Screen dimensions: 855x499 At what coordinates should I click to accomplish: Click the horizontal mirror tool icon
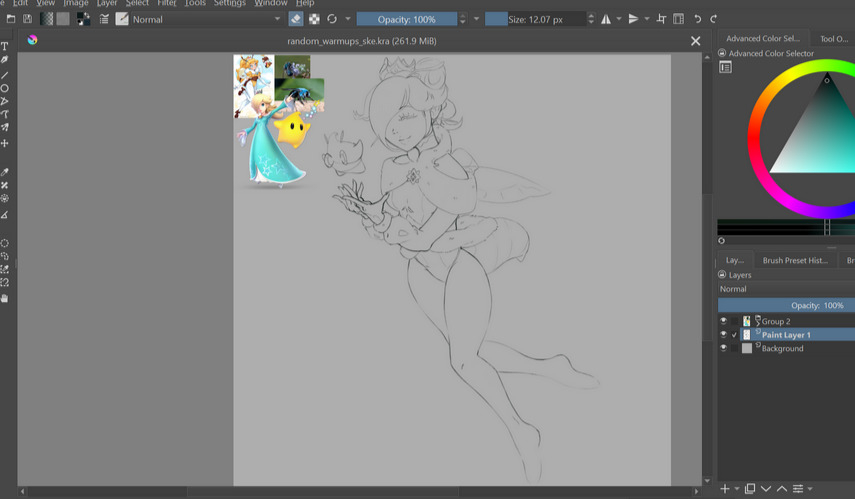[x=606, y=19]
